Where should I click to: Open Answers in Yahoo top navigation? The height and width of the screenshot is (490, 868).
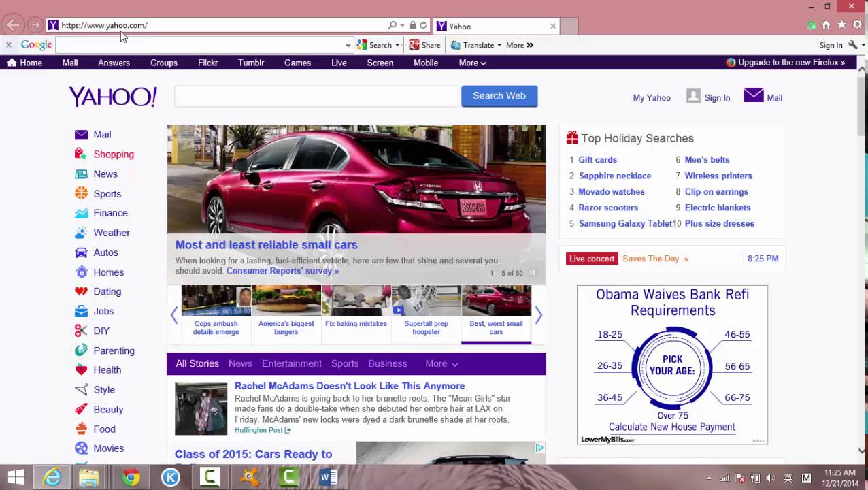pyautogui.click(x=114, y=63)
